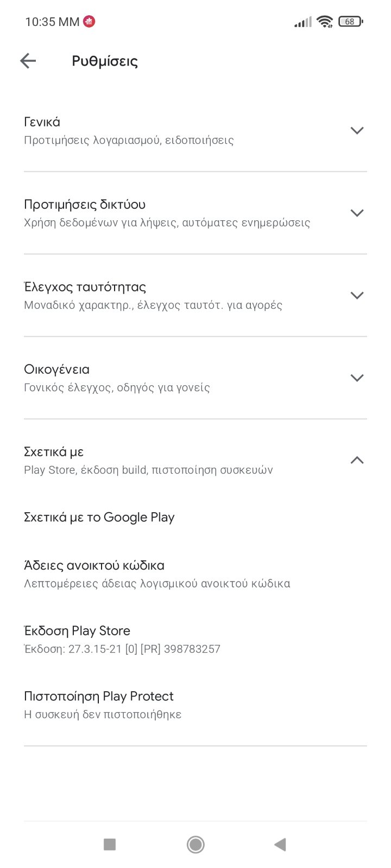Tap the Γενικά settings row title
Viewport: 391px width, 868px height.
click(x=42, y=122)
